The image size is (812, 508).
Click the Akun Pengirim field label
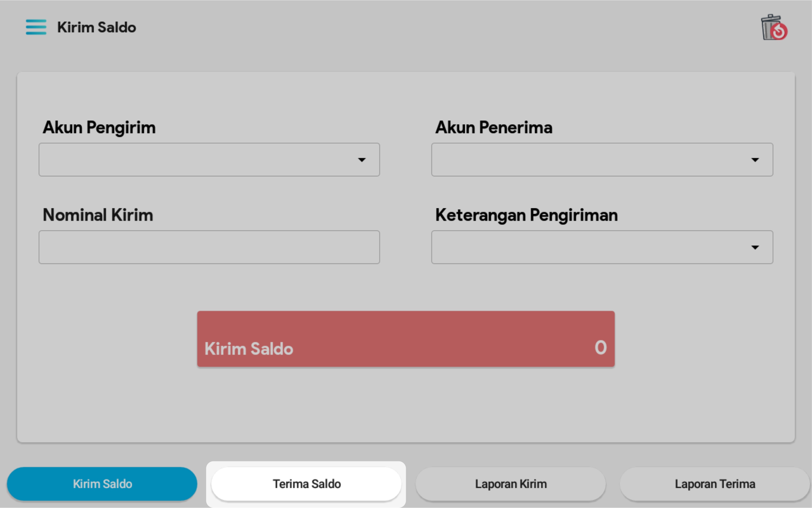99,128
